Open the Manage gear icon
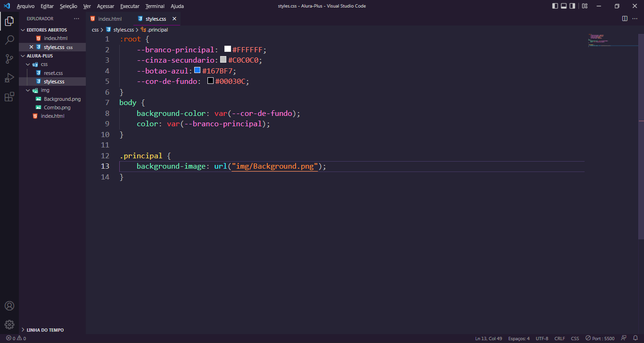This screenshot has height=343, width=644. tap(9, 325)
